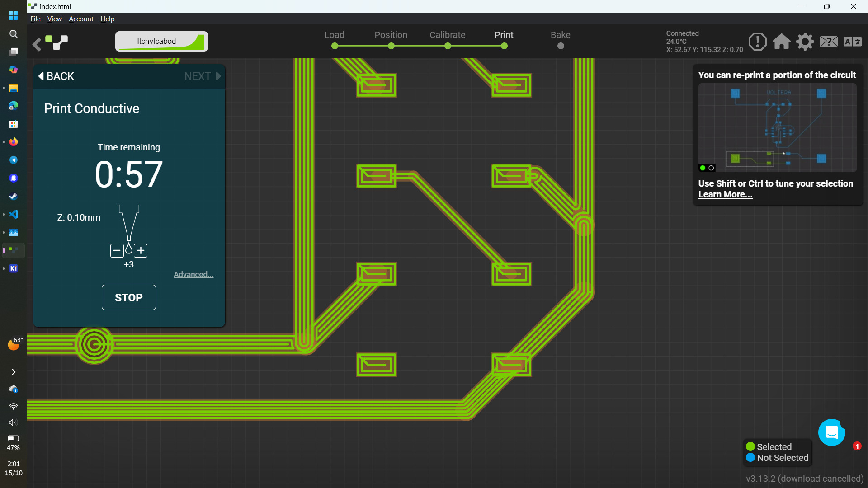Open Steam taskbar icon

[14, 196]
